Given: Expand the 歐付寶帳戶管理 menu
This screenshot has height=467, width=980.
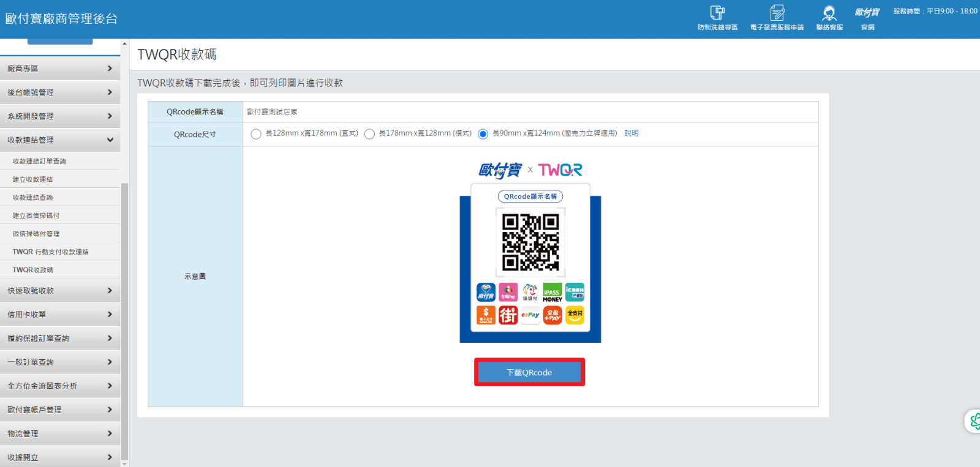Looking at the screenshot, I should [60, 410].
